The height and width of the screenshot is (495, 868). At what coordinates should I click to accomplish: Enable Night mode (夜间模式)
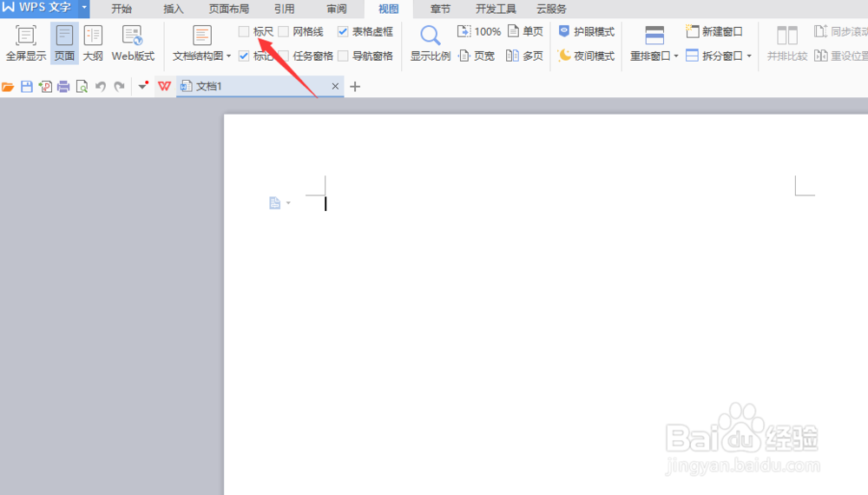(x=586, y=56)
